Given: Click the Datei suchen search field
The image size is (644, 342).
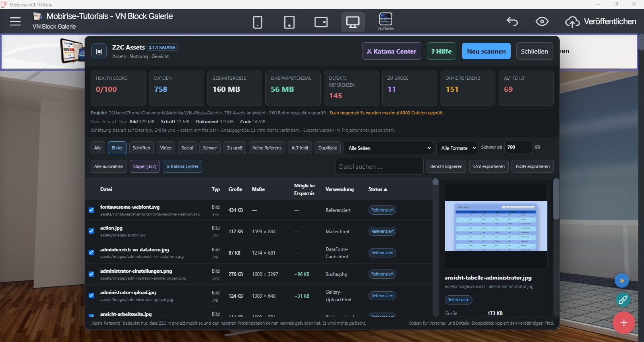Looking at the screenshot, I should click(x=379, y=166).
